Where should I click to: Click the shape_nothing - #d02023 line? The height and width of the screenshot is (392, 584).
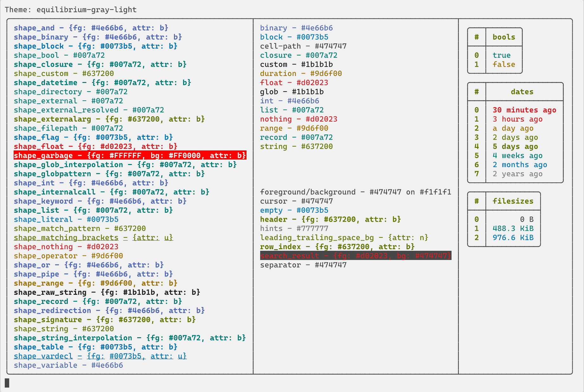(x=66, y=247)
